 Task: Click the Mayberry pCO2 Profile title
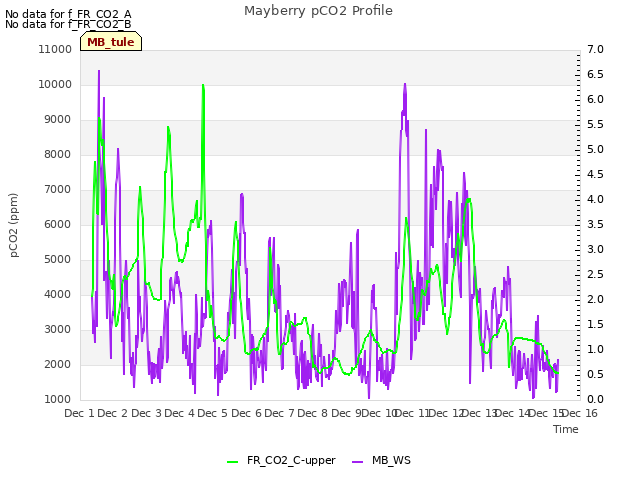click(x=318, y=11)
